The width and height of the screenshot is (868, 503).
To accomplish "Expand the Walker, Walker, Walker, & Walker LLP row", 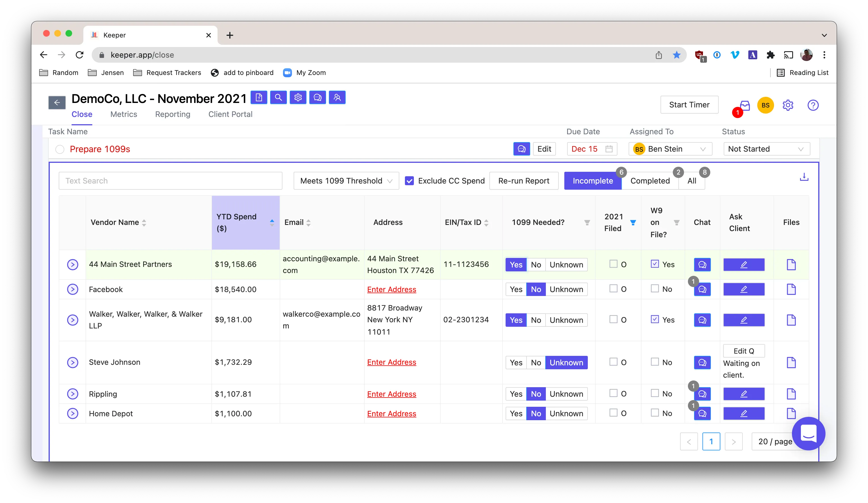I will click(x=73, y=320).
